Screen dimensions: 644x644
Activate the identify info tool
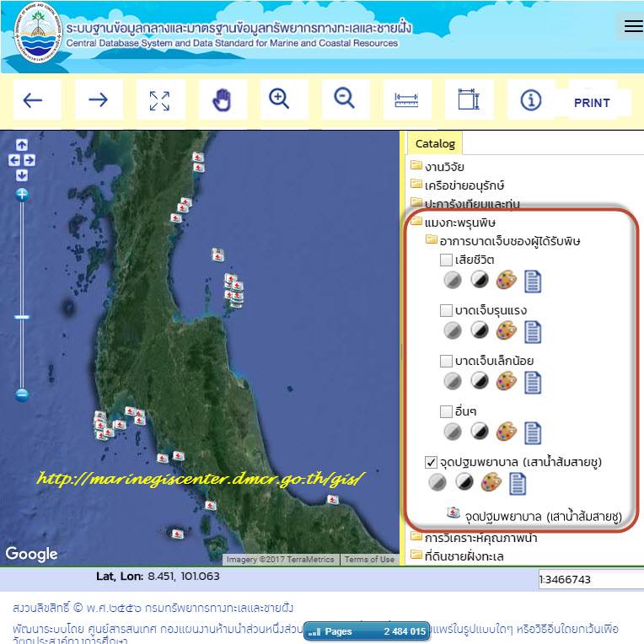(x=531, y=99)
